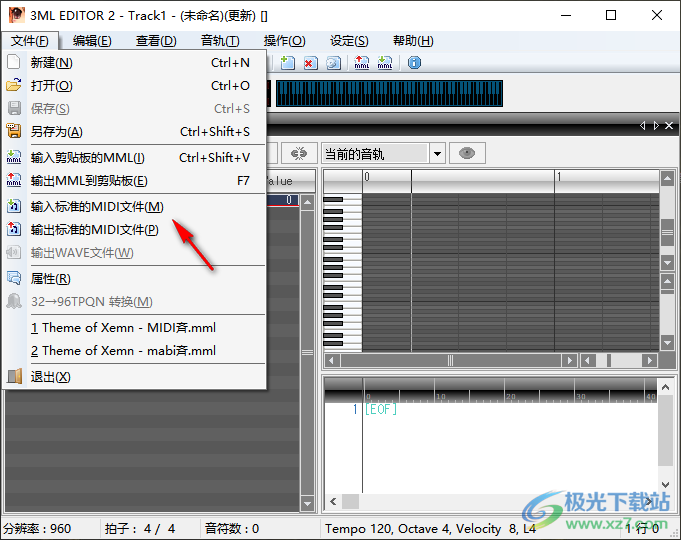Select 退出(X) to exit the application
The width and height of the screenshot is (681, 540).
pyautogui.click(x=135, y=377)
